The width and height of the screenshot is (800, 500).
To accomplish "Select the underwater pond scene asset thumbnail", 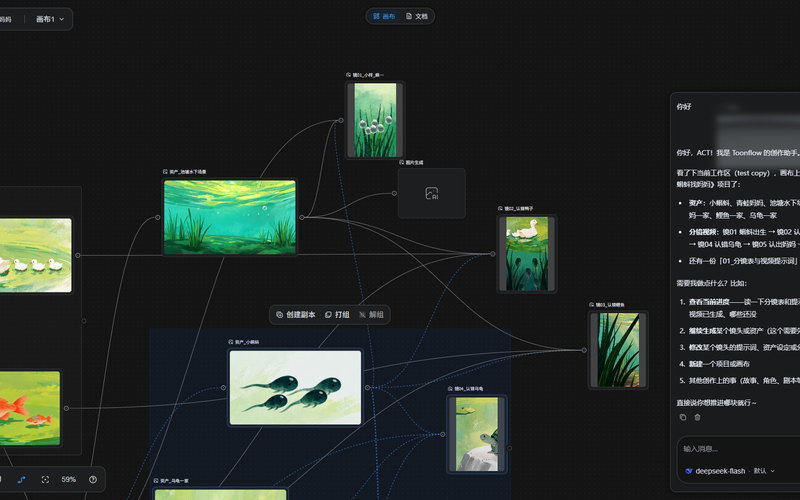I will 230,217.
